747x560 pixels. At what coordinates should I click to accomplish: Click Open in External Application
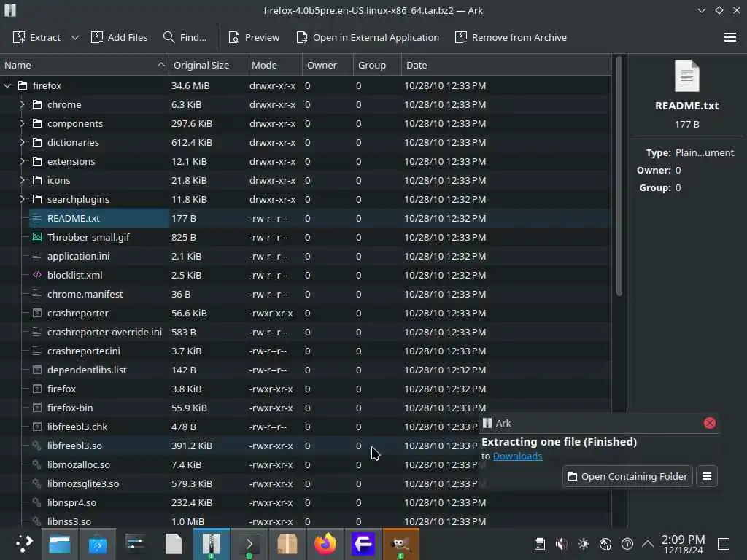click(368, 37)
